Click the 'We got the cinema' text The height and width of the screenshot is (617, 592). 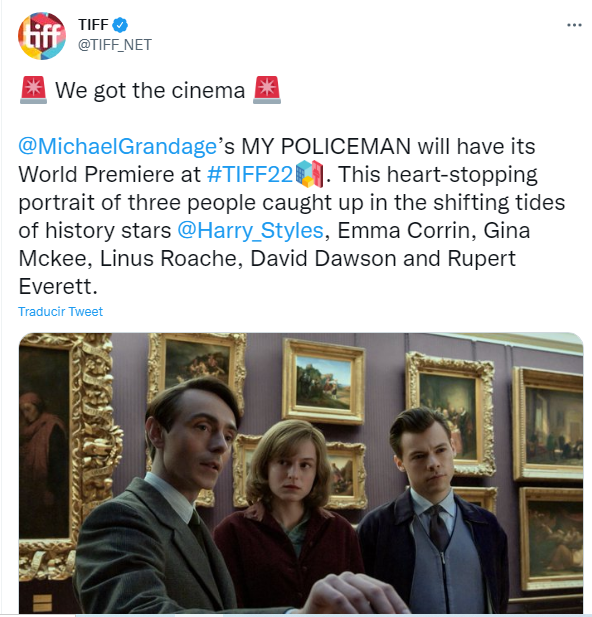click(150, 91)
